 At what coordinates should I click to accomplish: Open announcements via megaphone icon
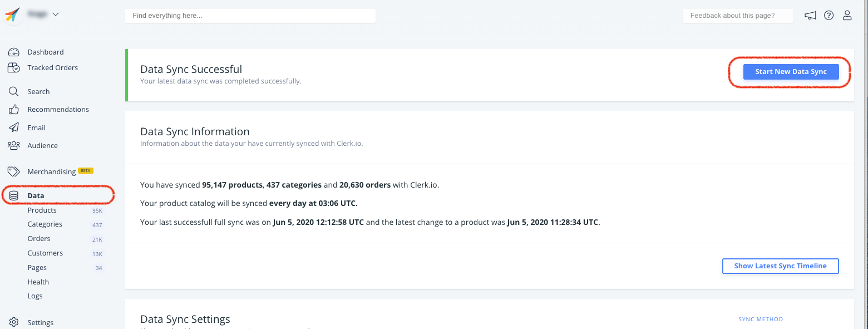(x=810, y=16)
